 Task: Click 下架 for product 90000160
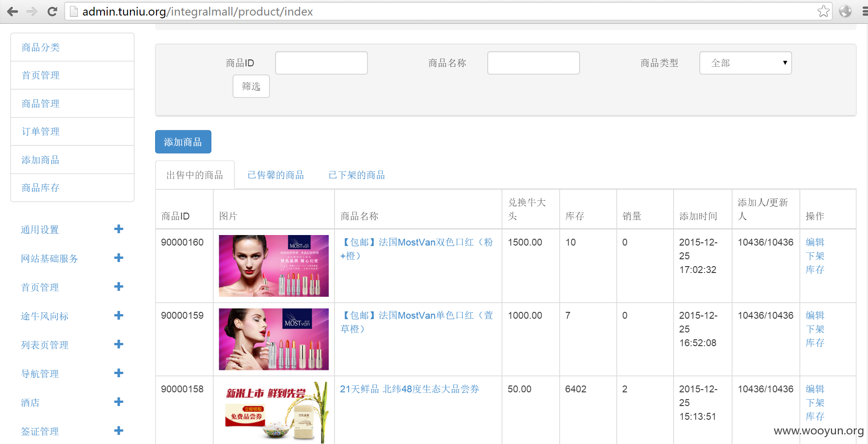coord(815,256)
